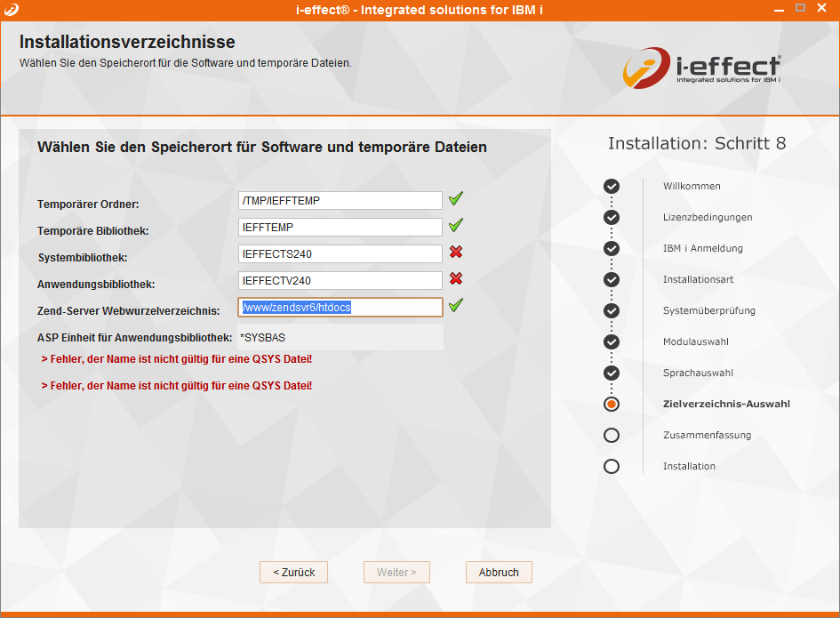Click the active Zielverzeichnis-Auswahl step indicator
The image size is (840, 618).
click(612, 404)
